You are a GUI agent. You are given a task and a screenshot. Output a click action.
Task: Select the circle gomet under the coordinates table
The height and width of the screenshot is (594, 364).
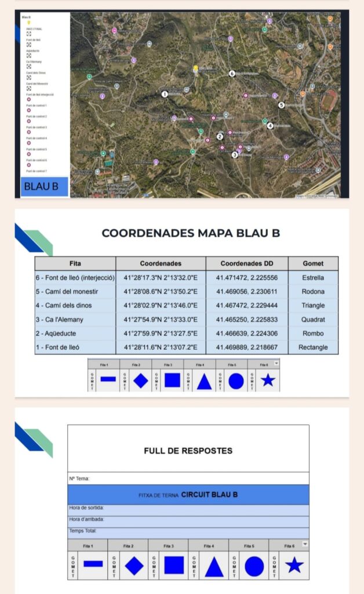(x=236, y=381)
